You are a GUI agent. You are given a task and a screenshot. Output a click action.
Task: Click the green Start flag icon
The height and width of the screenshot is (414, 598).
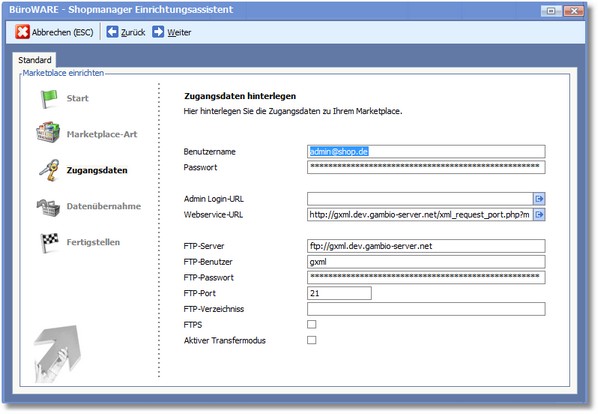pyautogui.click(x=49, y=99)
